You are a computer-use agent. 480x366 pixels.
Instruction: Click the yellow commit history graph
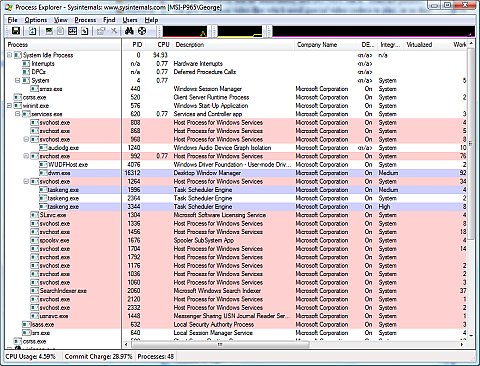(x=240, y=31)
